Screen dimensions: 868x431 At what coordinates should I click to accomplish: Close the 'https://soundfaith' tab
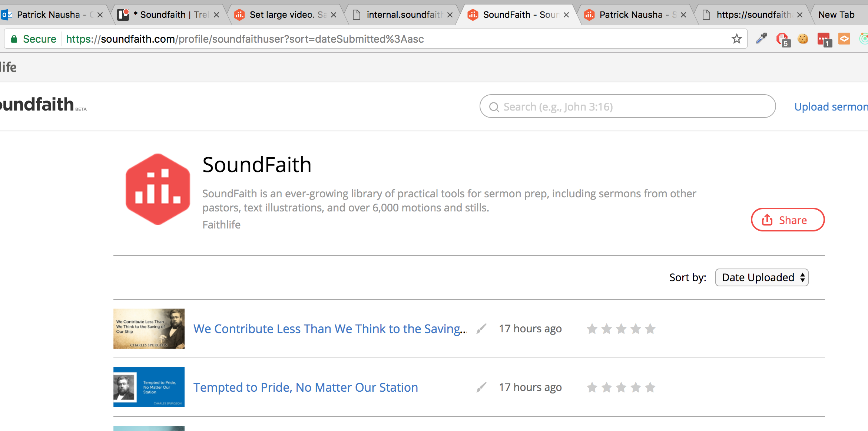[x=800, y=15]
